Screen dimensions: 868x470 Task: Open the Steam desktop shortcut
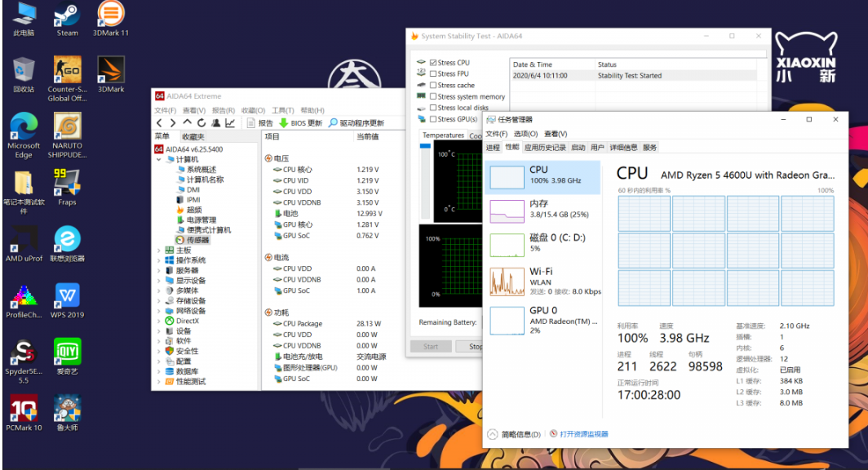[x=67, y=18]
